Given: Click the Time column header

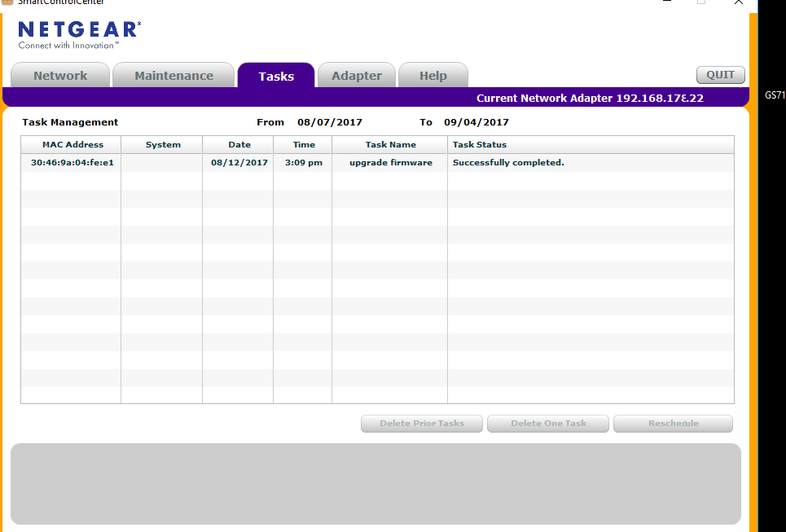Looking at the screenshot, I should point(302,144).
